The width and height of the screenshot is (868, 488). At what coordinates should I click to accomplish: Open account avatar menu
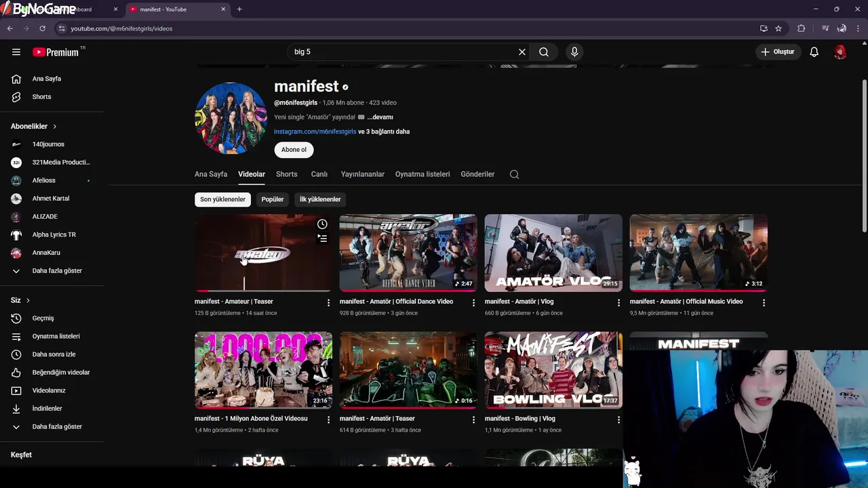840,52
